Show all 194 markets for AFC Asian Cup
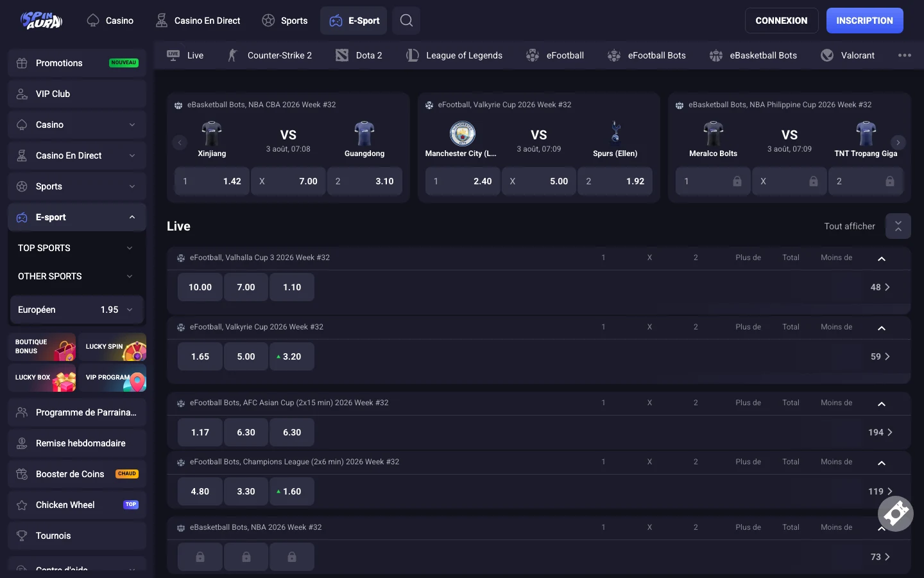 click(x=880, y=432)
